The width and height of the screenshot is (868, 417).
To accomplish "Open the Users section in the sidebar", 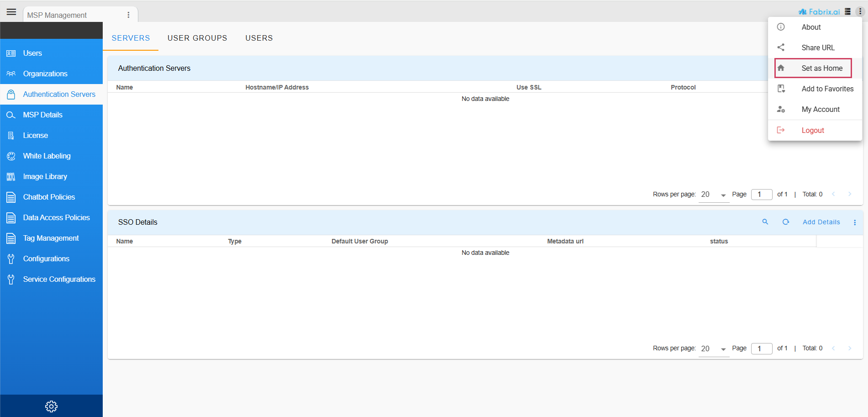I will 32,53.
